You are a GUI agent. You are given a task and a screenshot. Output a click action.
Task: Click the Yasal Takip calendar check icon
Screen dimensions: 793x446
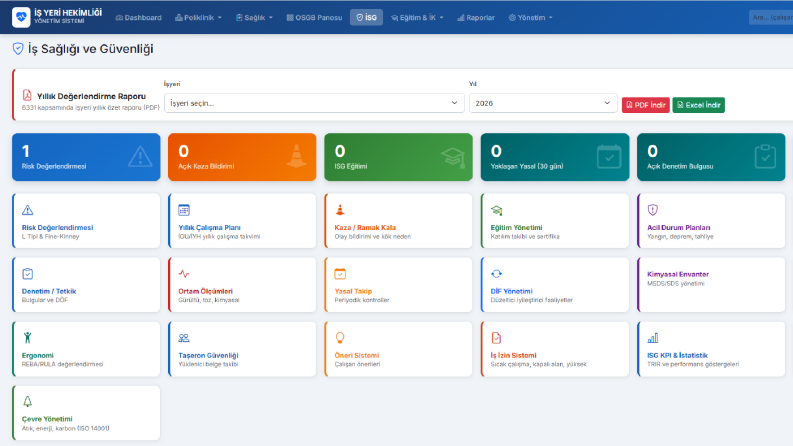pyautogui.click(x=340, y=274)
